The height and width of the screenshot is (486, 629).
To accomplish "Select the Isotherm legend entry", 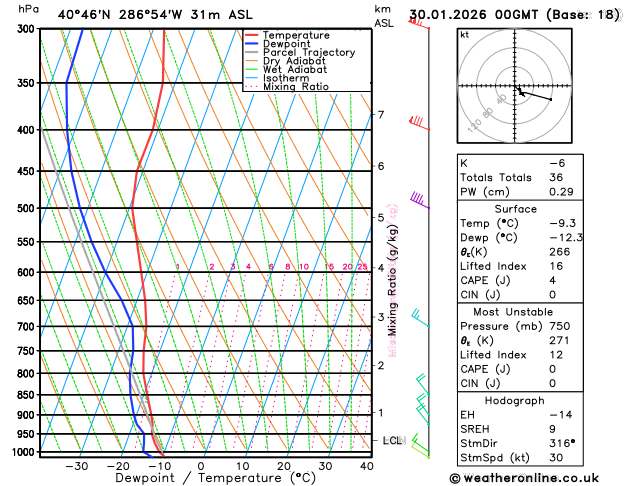I will pos(277,78).
